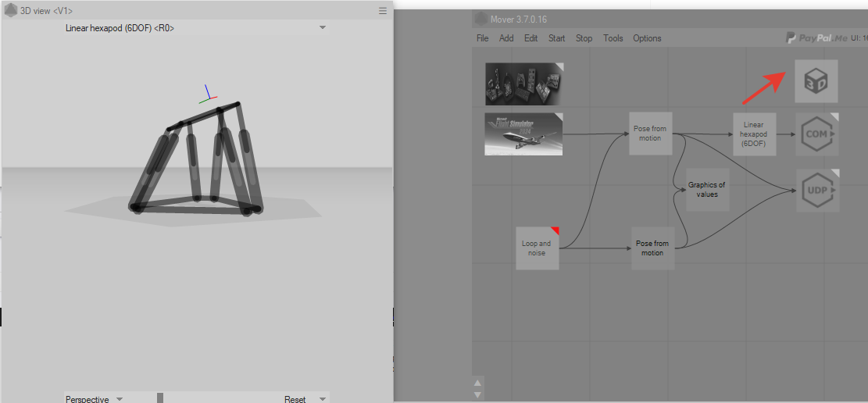The width and height of the screenshot is (868, 403).
Task: Open the File menu in Mover
Action: pos(483,38)
